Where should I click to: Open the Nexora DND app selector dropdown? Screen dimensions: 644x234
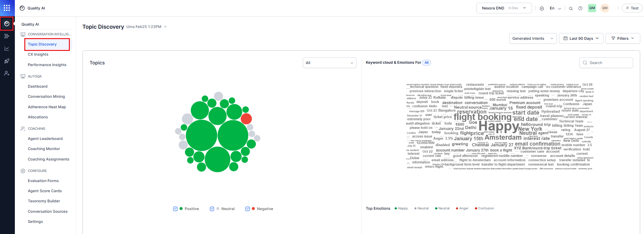pyautogui.click(x=504, y=8)
